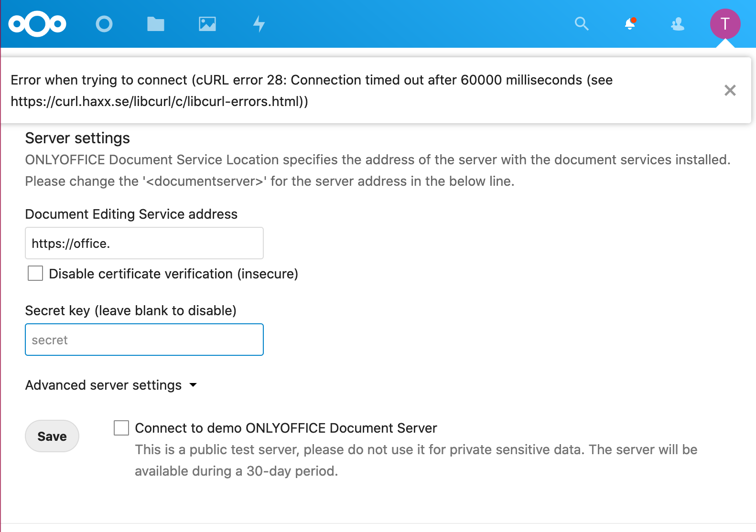756x532 pixels.
Task: Open the Photos app icon
Action: tap(207, 24)
